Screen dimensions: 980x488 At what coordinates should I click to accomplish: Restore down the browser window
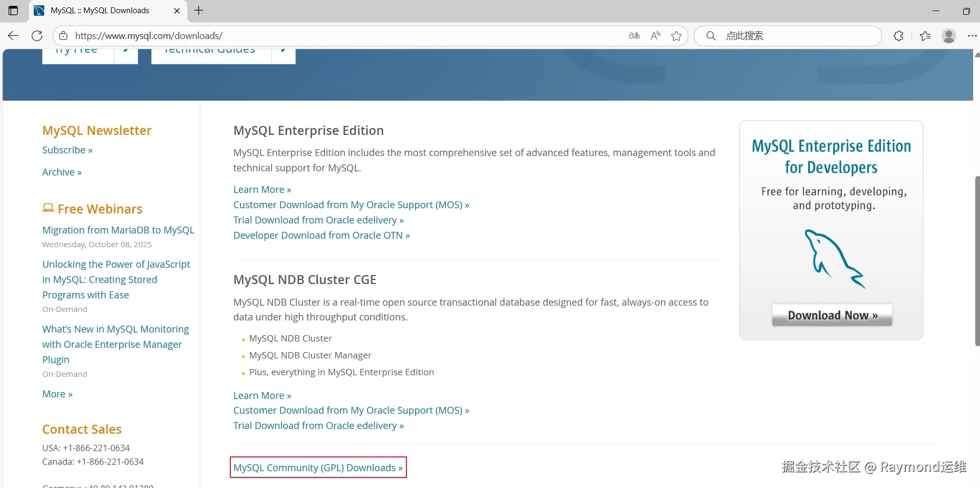click(966, 11)
